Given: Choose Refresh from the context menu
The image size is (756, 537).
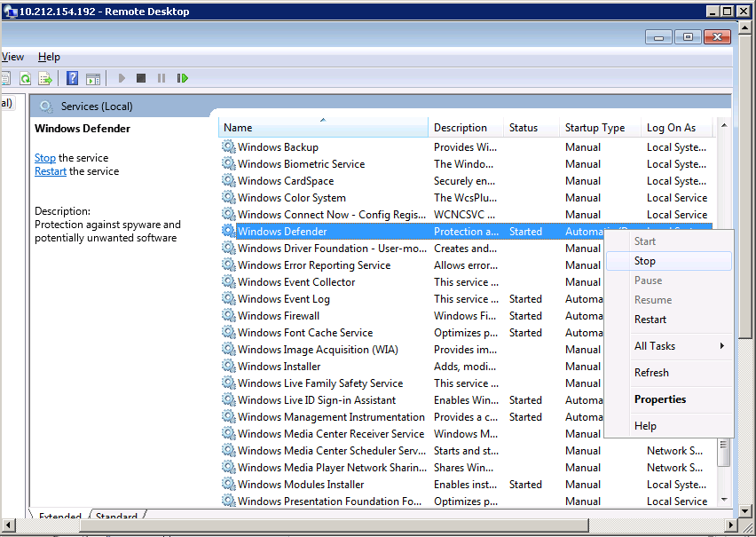Looking at the screenshot, I should pyautogui.click(x=668, y=373).
